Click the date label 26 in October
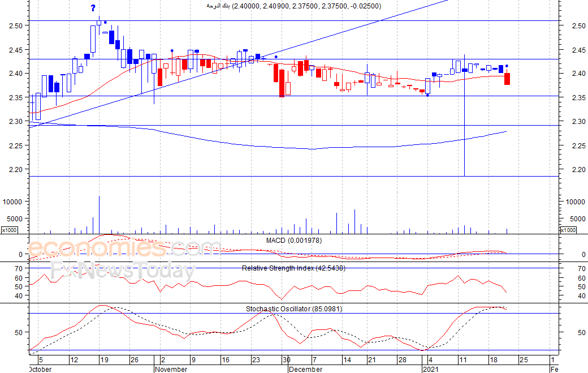Screen dimensions: 588x373 [134, 360]
